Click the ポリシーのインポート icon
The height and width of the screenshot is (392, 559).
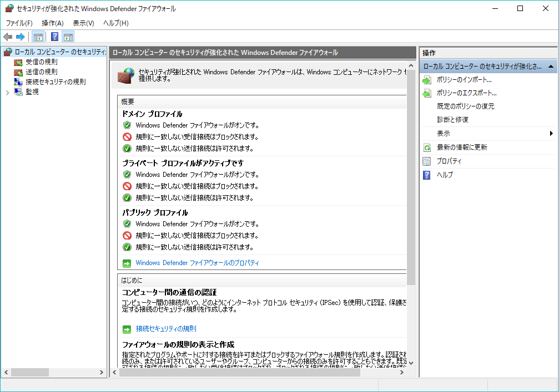click(x=427, y=80)
